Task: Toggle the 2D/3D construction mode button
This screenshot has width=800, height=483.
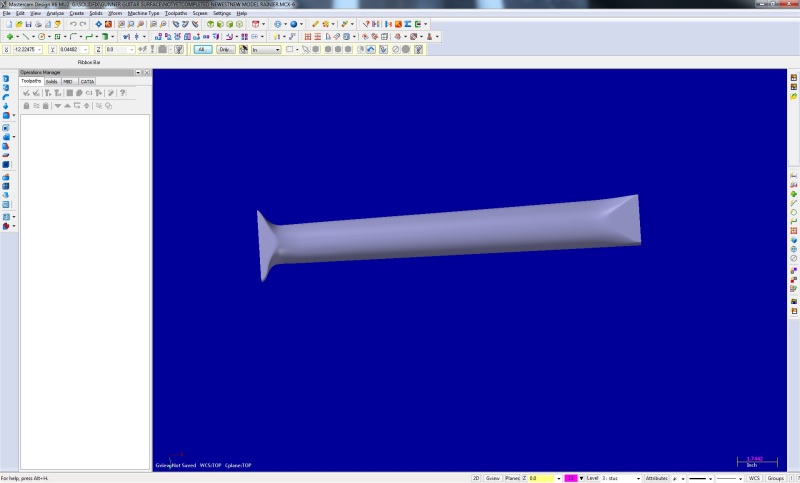Action: coord(476,478)
